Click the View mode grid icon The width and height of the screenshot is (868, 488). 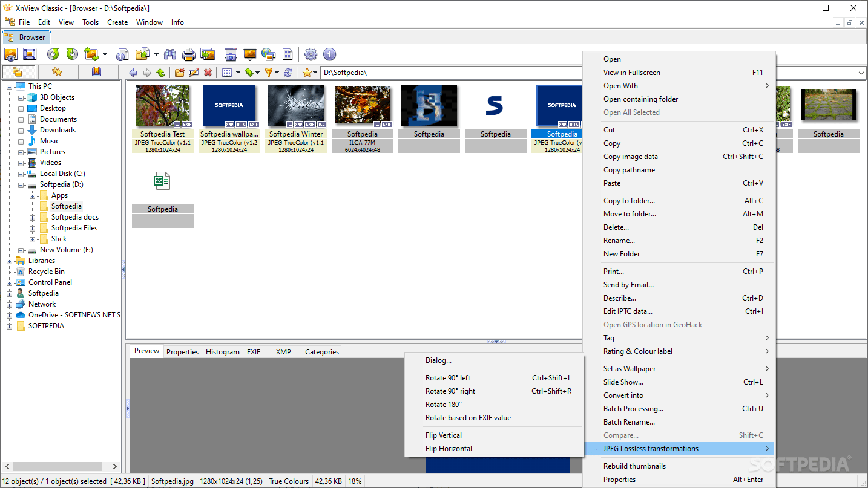pyautogui.click(x=227, y=73)
